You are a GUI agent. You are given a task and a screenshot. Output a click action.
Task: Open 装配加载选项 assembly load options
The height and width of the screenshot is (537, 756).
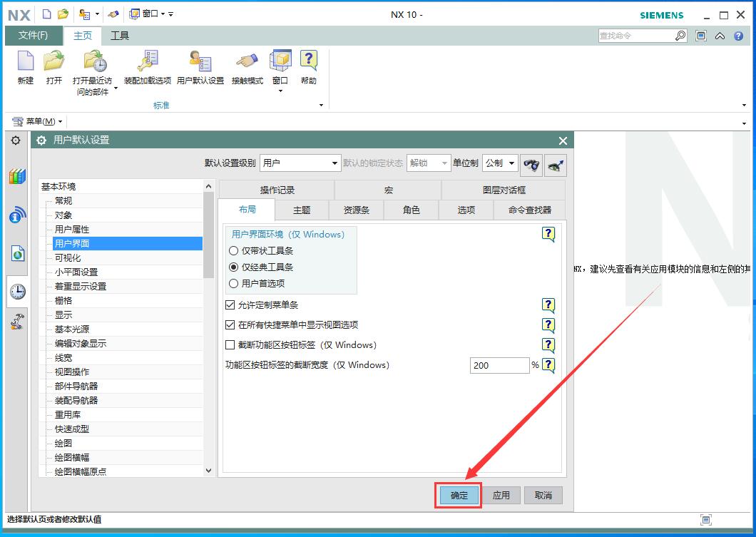pos(148,63)
